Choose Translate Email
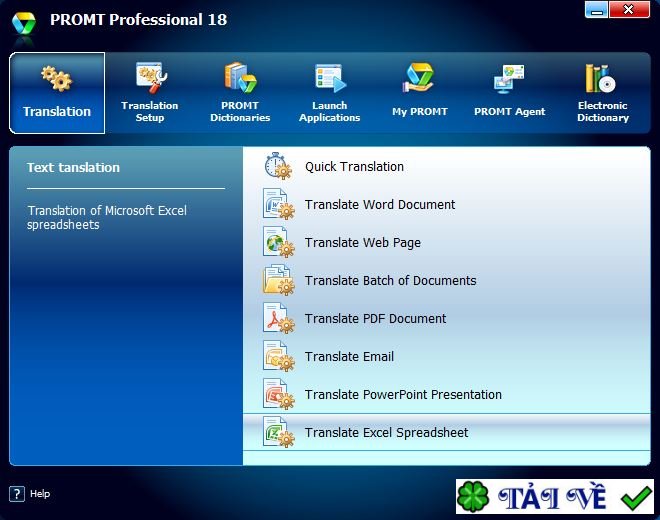The image size is (660, 520). (349, 357)
